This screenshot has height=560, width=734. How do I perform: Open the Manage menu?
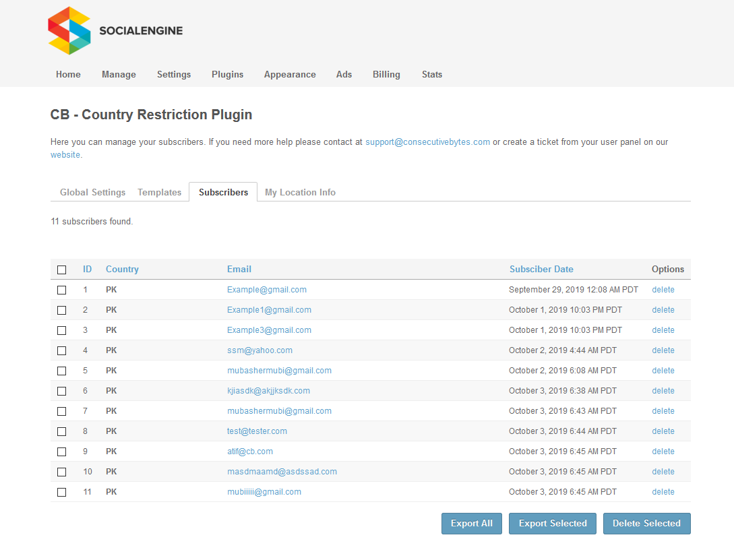click(x=119, y=75)
